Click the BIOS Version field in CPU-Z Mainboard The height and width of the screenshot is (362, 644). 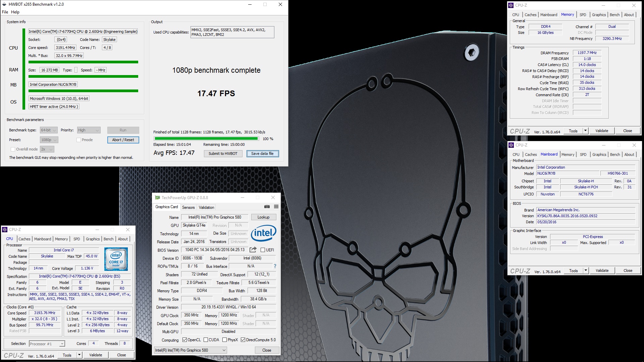(x=586, y=216)
